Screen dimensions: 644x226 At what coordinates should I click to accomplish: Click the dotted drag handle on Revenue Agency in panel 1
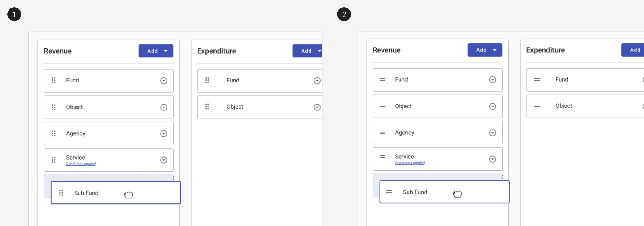(x=54, y=134)
